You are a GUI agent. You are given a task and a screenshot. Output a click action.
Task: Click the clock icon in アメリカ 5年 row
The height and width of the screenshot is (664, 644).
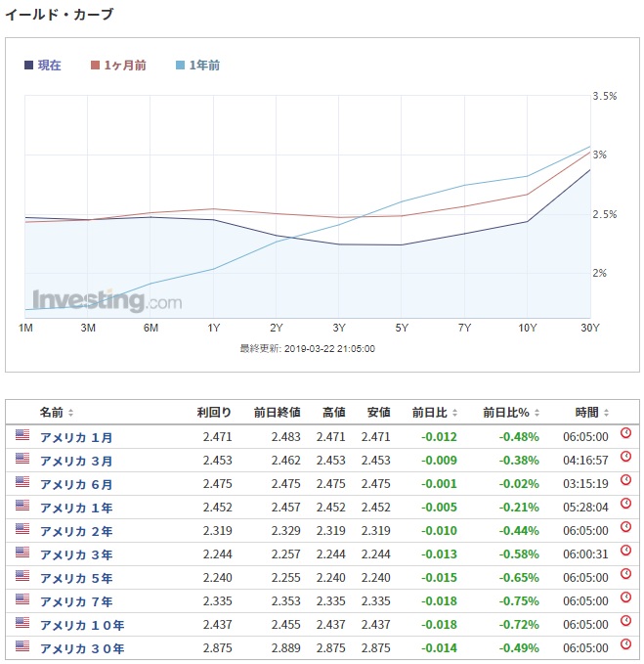(x=625, y=574)
